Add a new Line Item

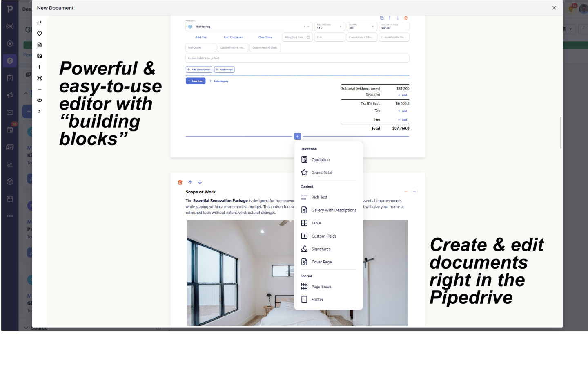click(x=196, y=81)
